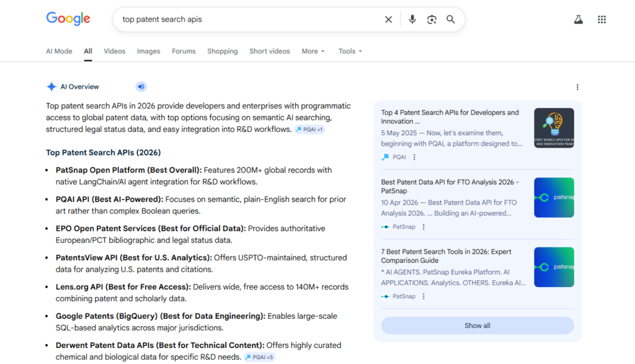Click the patsnap thumbnail for 7 Best Patent Search Tools
The width and height of the screenshot is (635, 364).
pyautogui.click(x=554, y=267)
